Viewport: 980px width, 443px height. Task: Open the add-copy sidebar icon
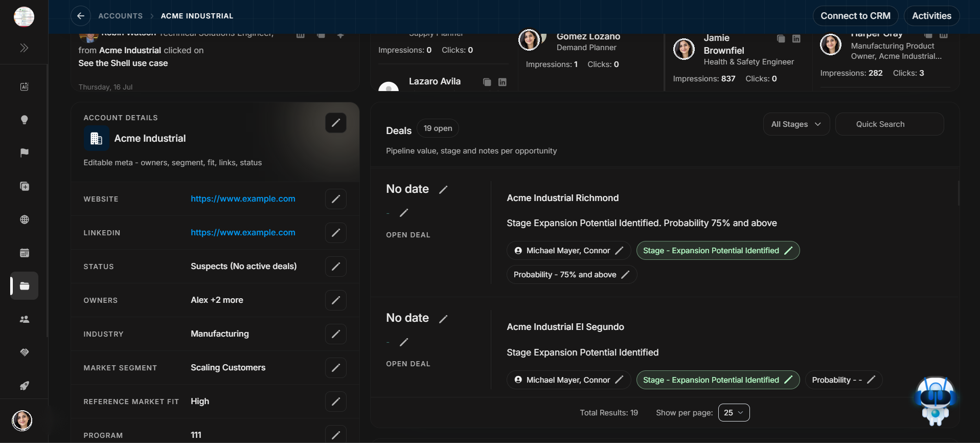click(x=24, y=186)
